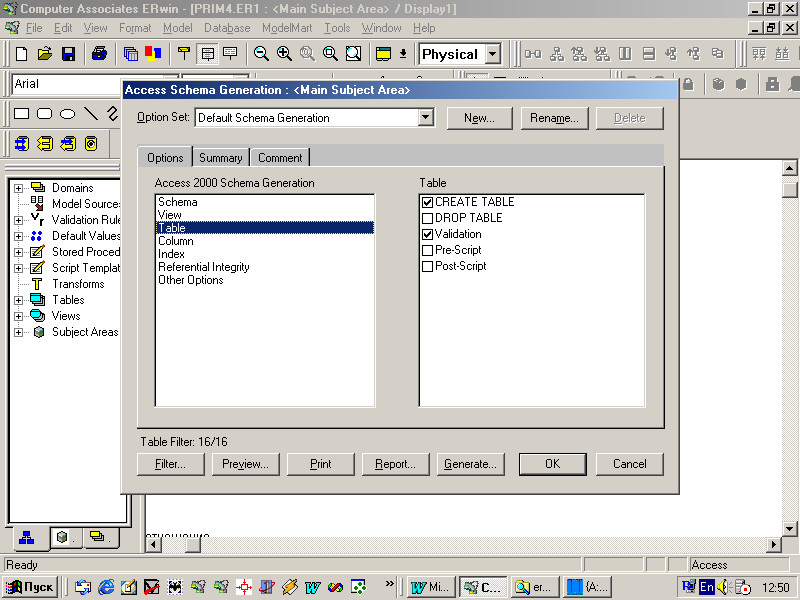
Task: Select the rounded rectangle drawing tool
Action: pos(44,113)
